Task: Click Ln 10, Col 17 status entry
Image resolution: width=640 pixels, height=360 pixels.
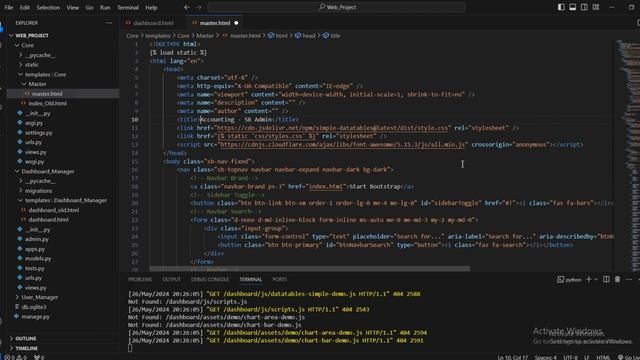Action: pos(512,358)
